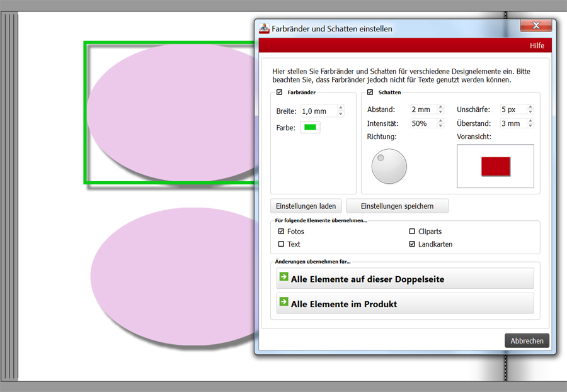This screenshot has height=392, width=567.
Task: Decrease Intensität with down arrow
Action: click(440, 126)
